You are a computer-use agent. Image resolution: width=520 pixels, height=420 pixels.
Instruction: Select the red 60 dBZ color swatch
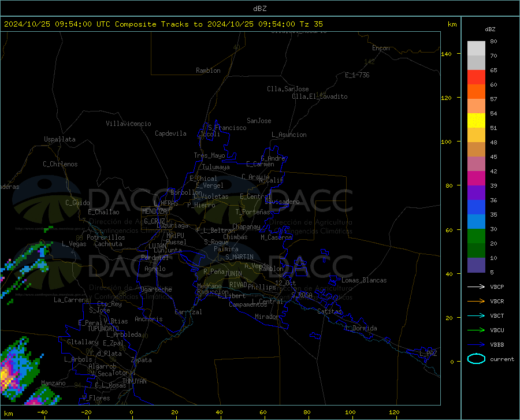476,77
